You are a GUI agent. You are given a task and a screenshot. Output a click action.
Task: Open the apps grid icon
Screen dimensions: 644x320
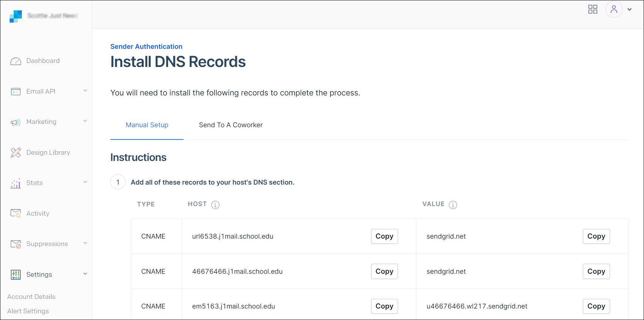click(593, 9)
